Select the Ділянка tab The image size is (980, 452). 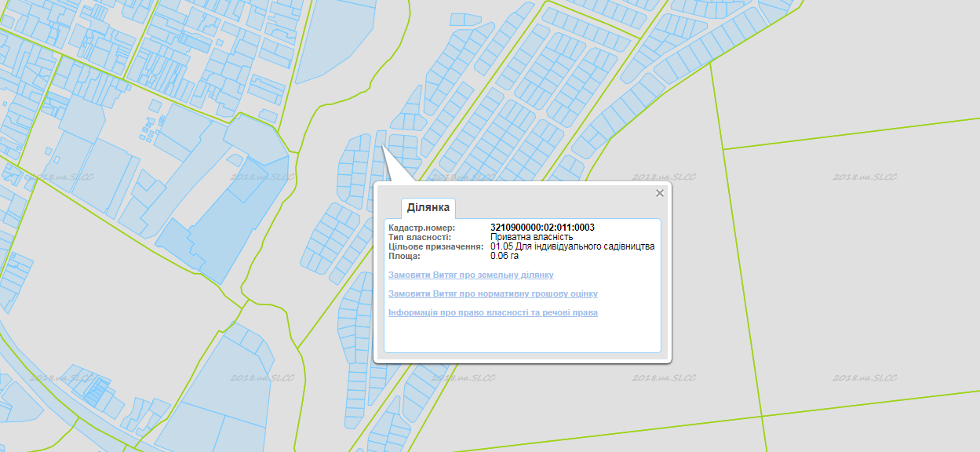[428, 208]
